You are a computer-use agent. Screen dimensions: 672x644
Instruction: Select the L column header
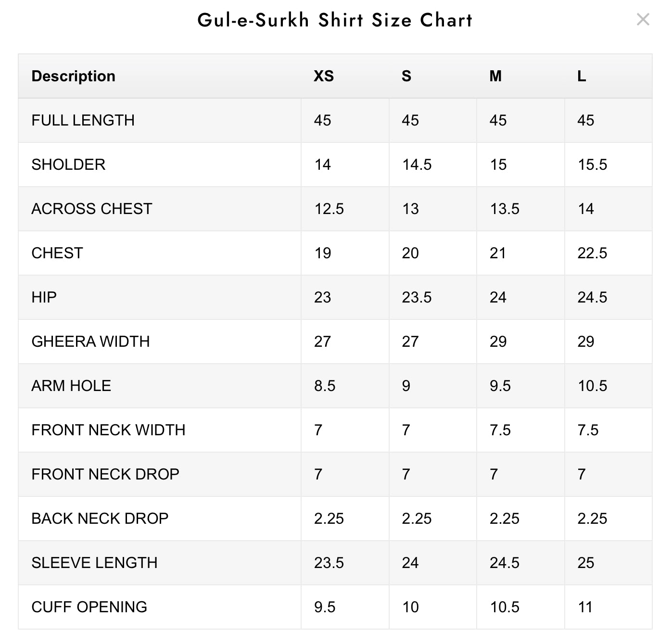tap(582, 76)
